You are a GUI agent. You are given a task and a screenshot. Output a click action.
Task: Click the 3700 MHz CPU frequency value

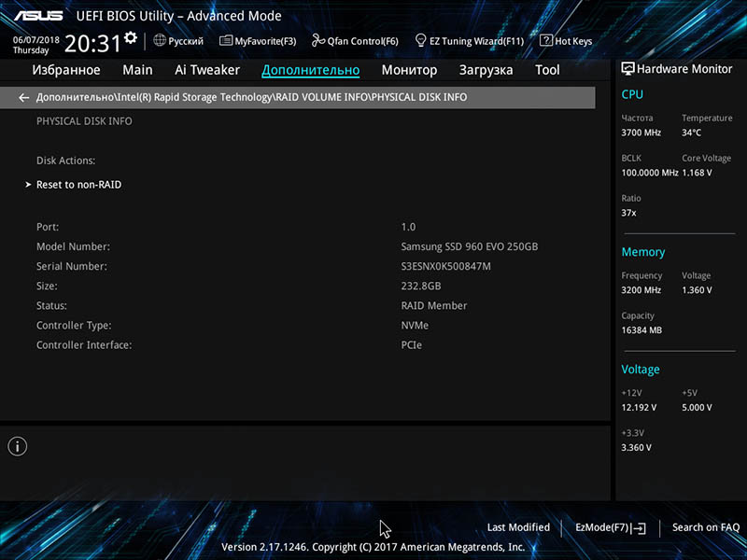(641, 133)
